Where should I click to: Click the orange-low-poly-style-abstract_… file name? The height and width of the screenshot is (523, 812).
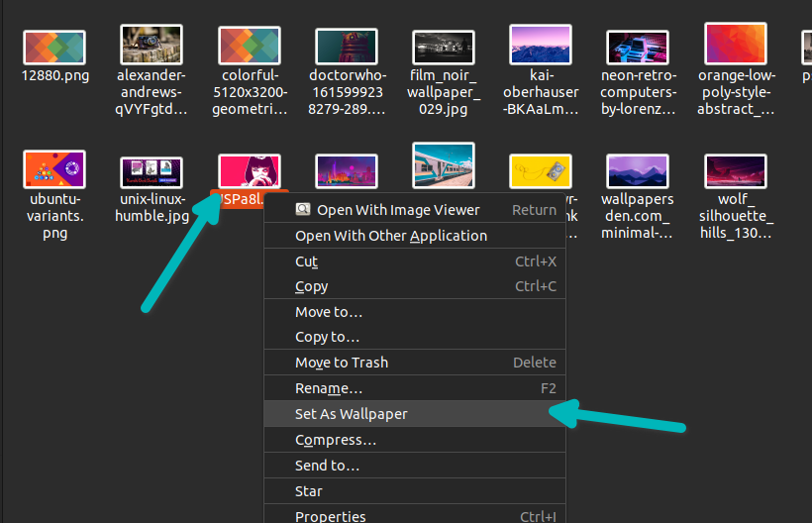tap(736, 92)
